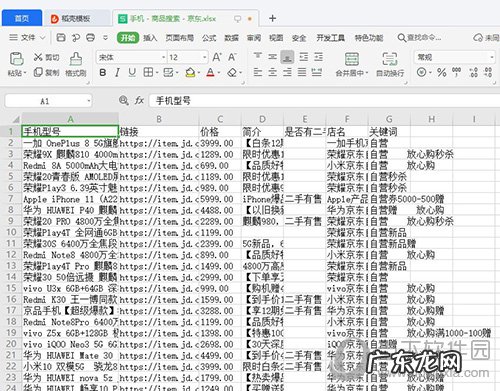Click the formula bar showing 手机型号
The height and width of the screenshot is (391, 500).
(x=324, y=100)
